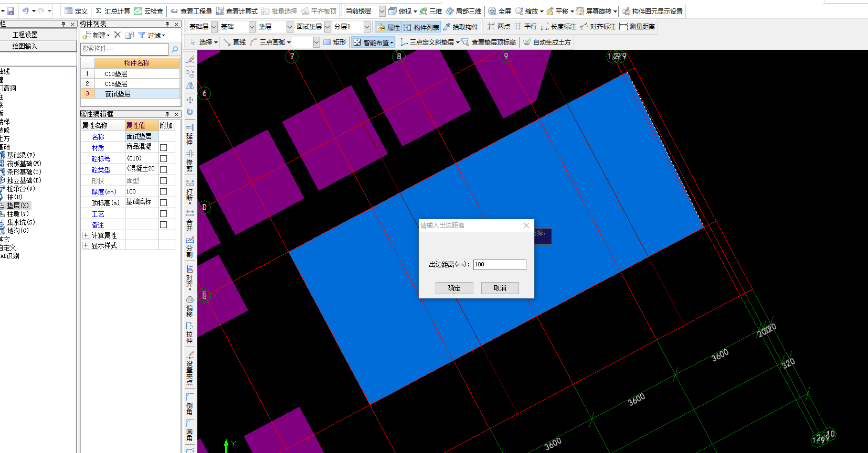Run 汇总计算 summary calculation
868x453 pixels.
[x=112, y=11]
